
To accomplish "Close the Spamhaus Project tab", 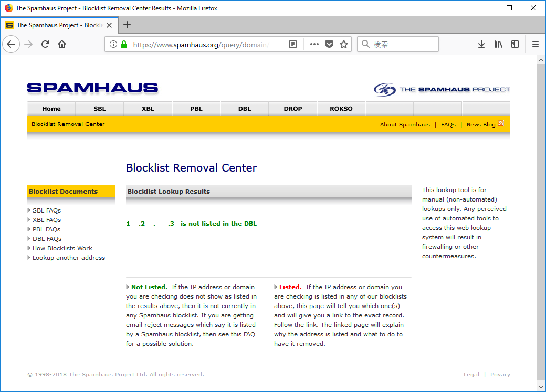I will coord(109,25).
